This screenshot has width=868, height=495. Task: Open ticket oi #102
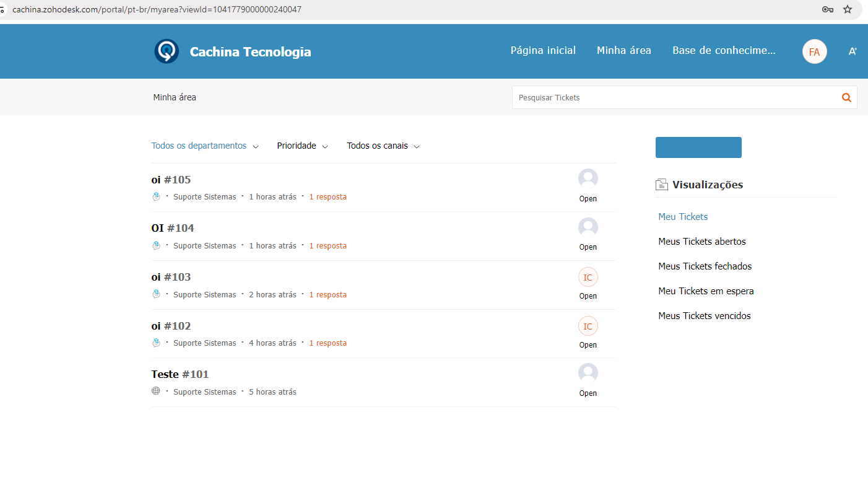coord(171,326)
